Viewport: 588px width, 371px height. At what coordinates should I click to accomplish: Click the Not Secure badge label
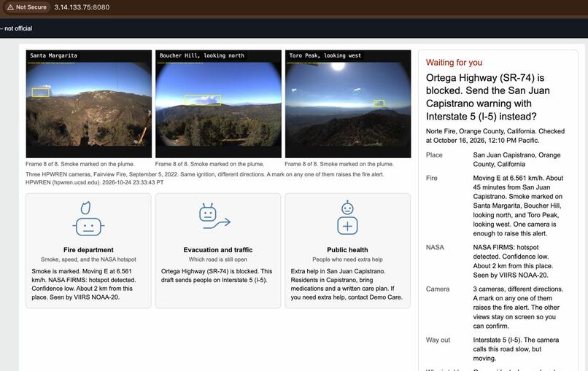31,7
